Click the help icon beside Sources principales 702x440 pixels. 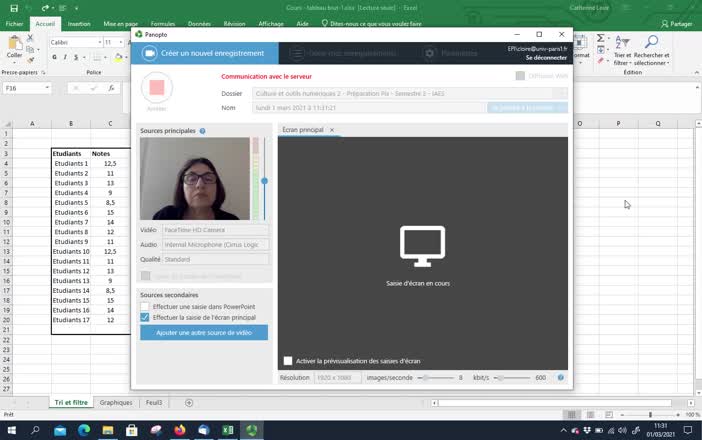point(203,131)
